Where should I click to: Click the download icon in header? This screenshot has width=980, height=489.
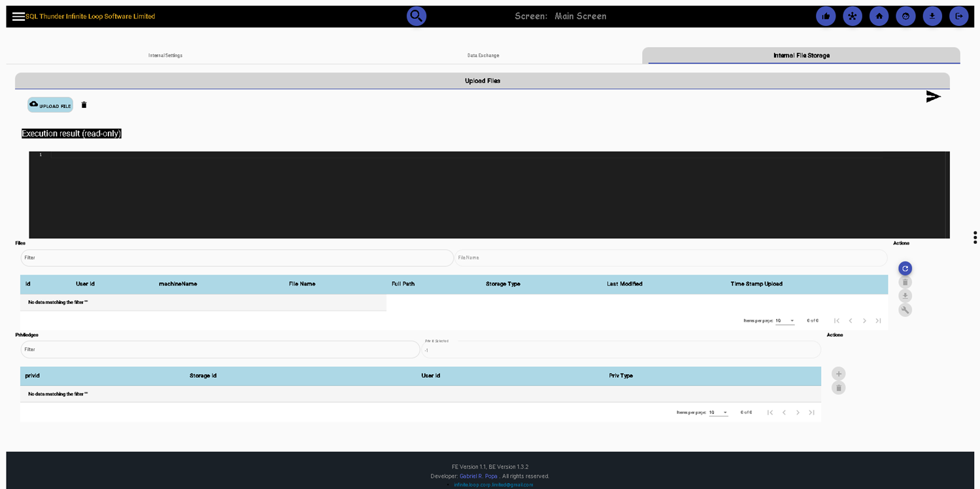[932, 16]
